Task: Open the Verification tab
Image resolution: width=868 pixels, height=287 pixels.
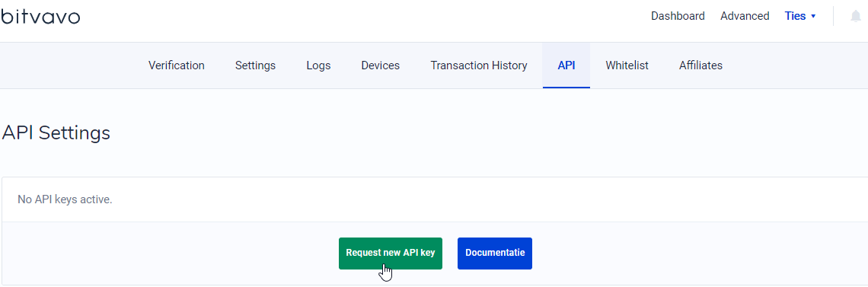Action: coord(177,65)
